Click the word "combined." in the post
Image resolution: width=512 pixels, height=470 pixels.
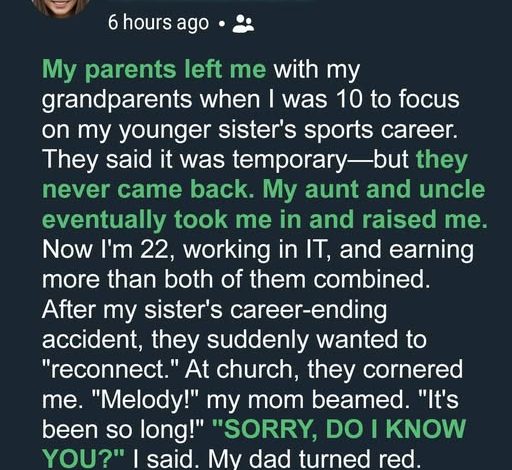pyautogui.click(x=371, y=279)
